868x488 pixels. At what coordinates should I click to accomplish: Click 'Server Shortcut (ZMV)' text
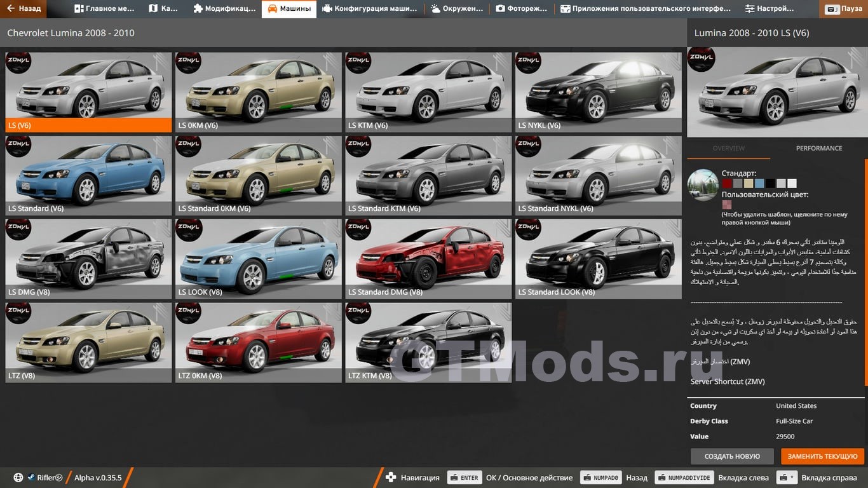728,382
